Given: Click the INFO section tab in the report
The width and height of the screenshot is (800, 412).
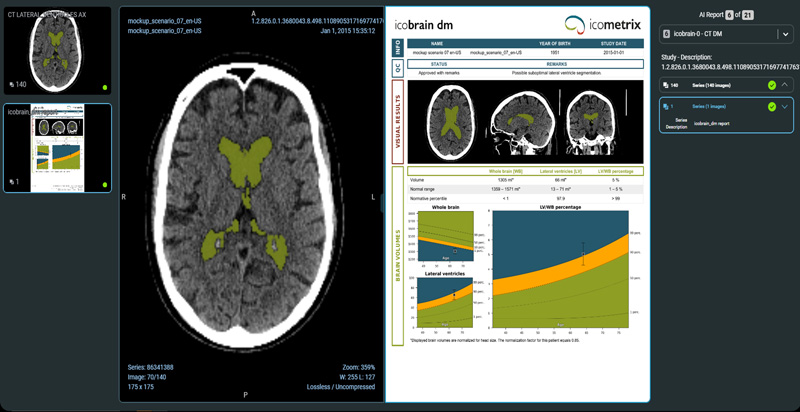Looking at the screenshot, I should (397, 48).
